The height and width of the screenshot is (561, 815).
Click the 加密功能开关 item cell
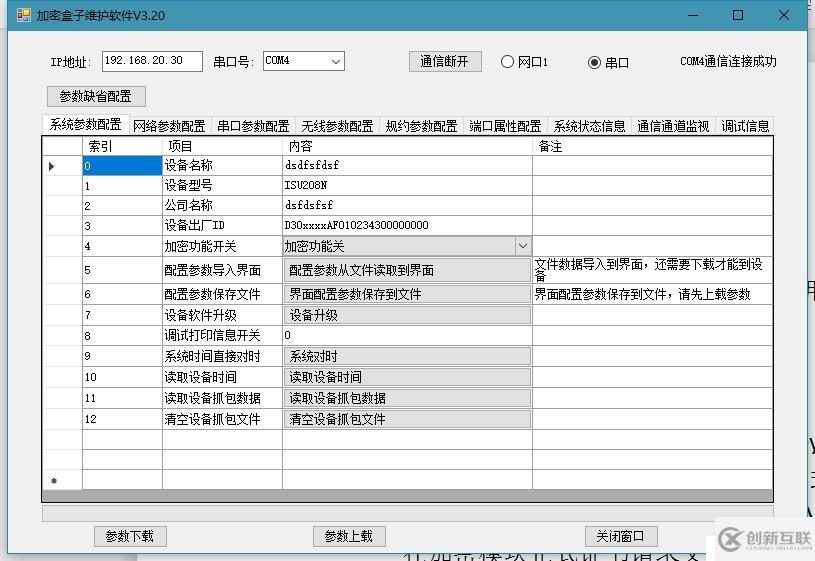(x=222, y=246)
